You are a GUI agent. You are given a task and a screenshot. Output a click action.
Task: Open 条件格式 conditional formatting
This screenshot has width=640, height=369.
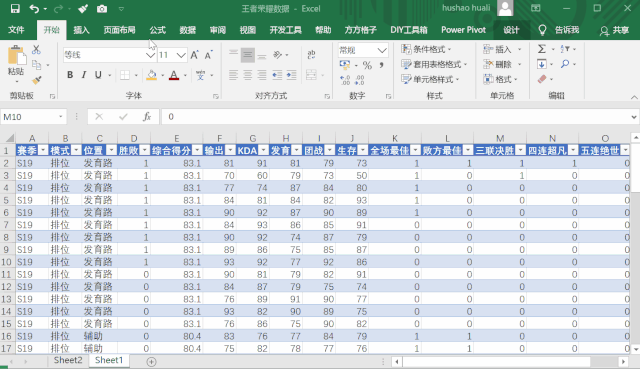[426, 49]
